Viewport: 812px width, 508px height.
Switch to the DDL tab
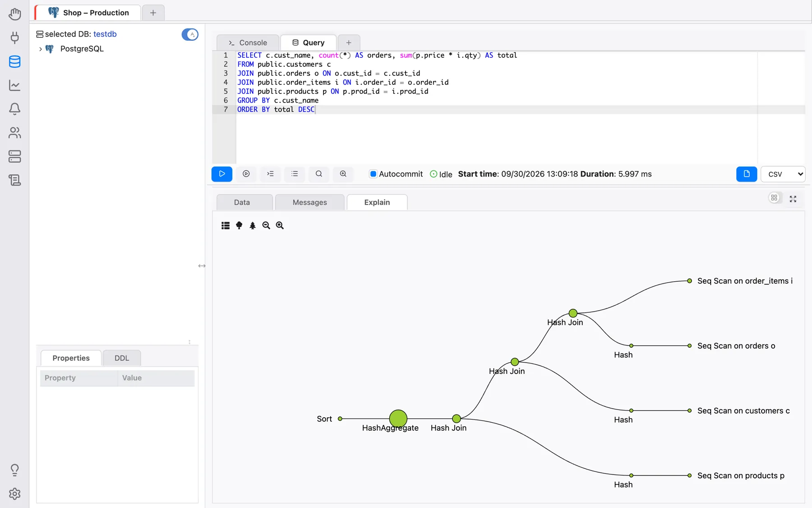(122, 358)
